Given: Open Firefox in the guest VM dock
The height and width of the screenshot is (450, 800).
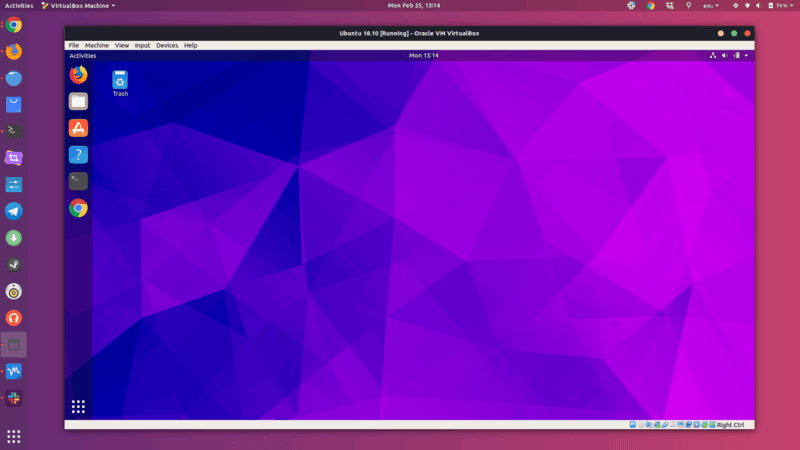Looking at the screenshot, I should click(78, 75).
